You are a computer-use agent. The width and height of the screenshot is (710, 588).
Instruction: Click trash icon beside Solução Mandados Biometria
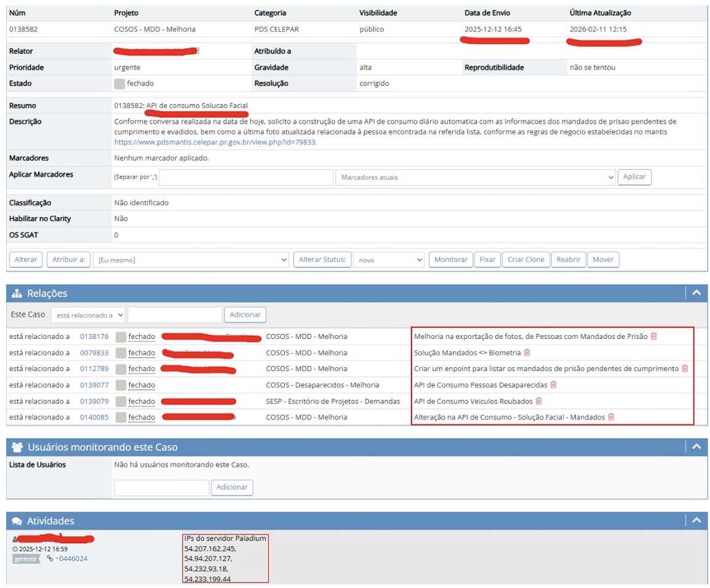(x=527, y=352)
